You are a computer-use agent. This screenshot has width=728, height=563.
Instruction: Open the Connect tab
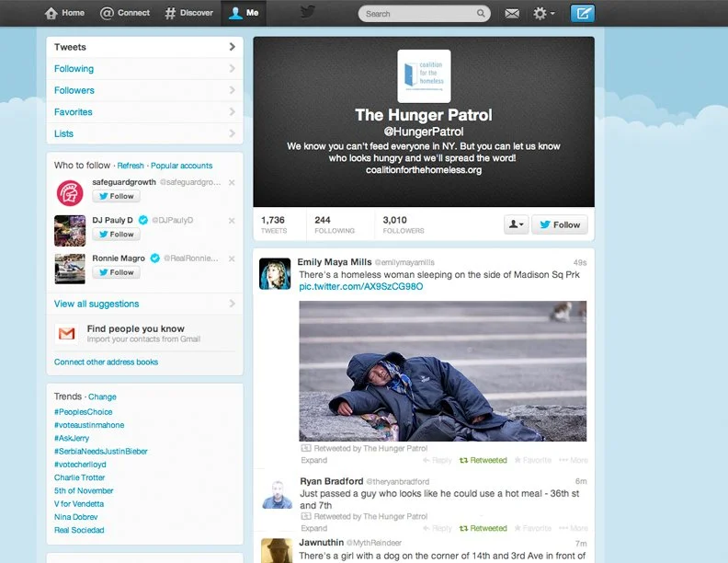tap(125, 13)
